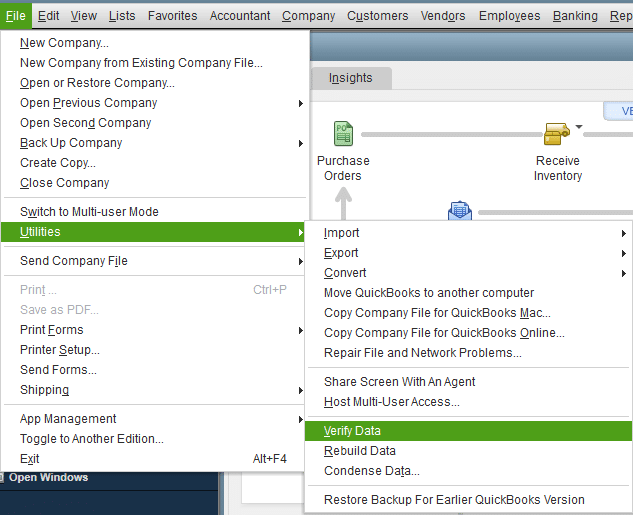Open the Banking menu

[x=574, y=16]
